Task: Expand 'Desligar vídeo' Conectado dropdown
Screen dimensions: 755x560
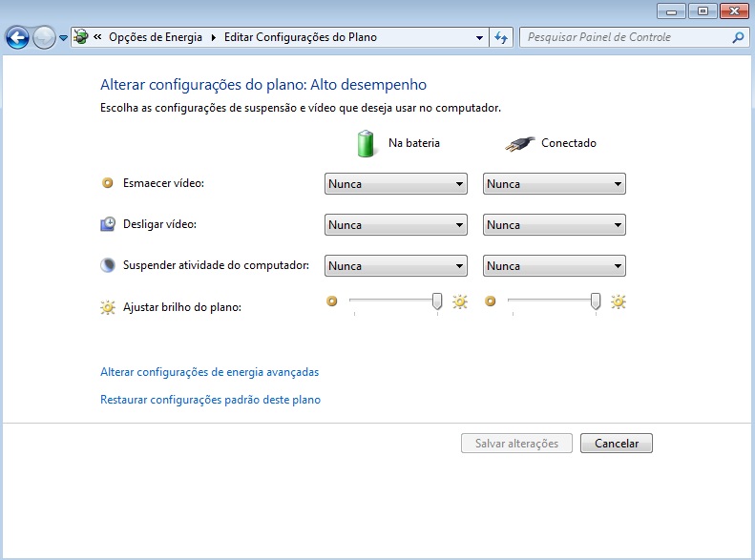Action: click(x=554, y=225)
